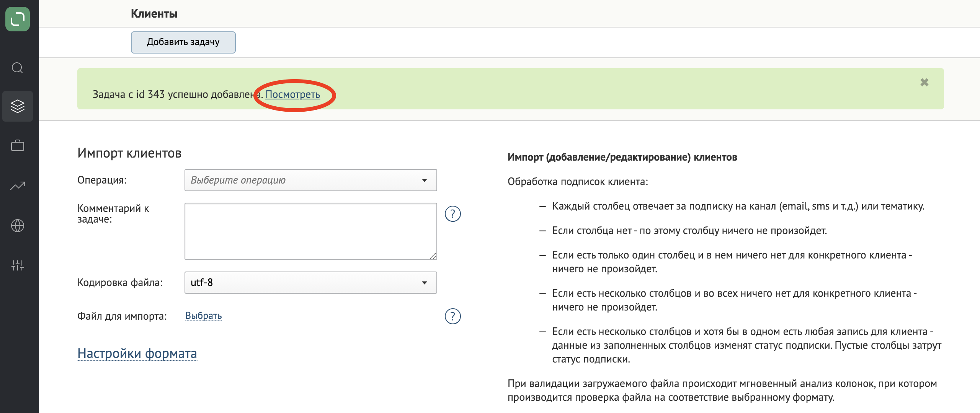Click the green app logo icon
The width and height of the screenshot is (980, 413).
pyautogui.click(x=18, y=19)
